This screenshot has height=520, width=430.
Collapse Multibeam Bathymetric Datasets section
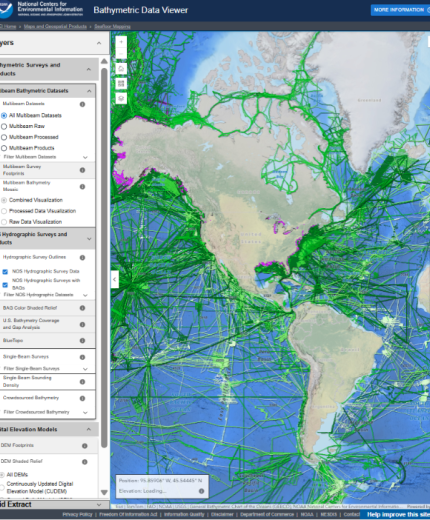coord(89,91)
